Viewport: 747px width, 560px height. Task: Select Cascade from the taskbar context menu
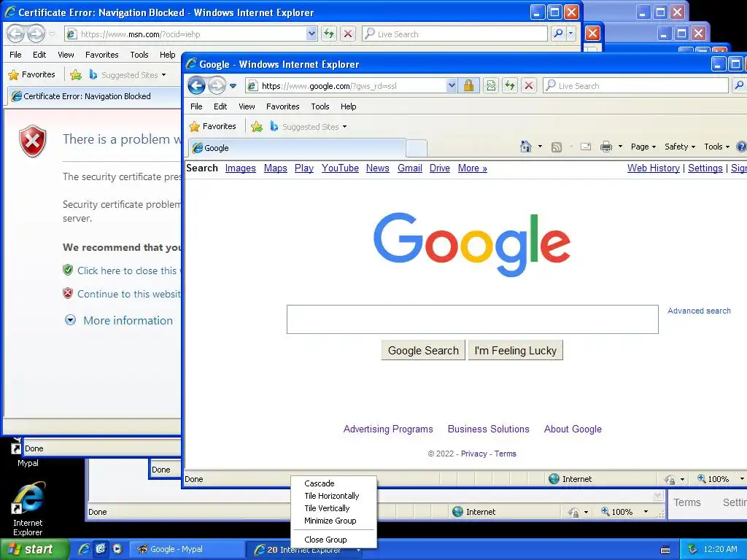[x=320, y=483]
